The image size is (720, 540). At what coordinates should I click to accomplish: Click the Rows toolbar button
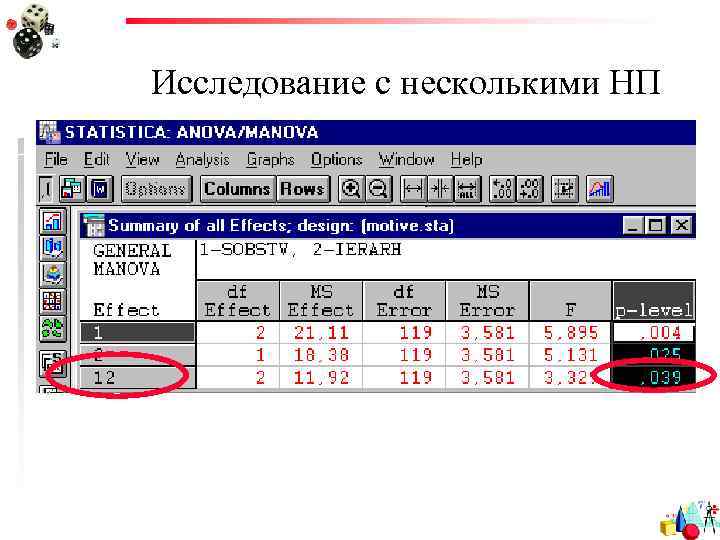pos(303,189)
